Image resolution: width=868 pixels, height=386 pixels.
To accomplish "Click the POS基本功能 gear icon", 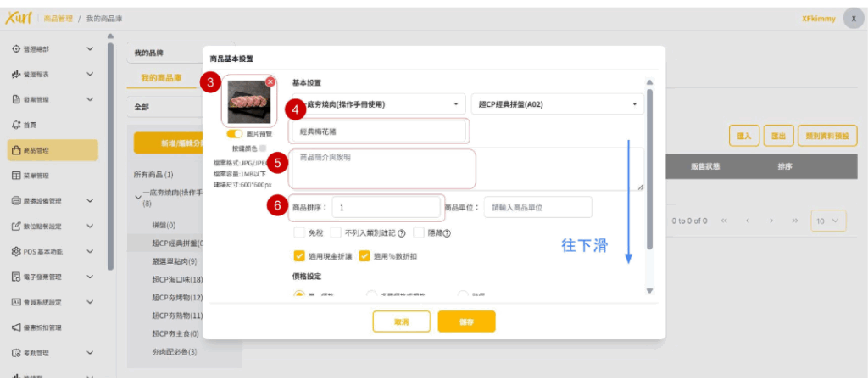I will [16, 252].
